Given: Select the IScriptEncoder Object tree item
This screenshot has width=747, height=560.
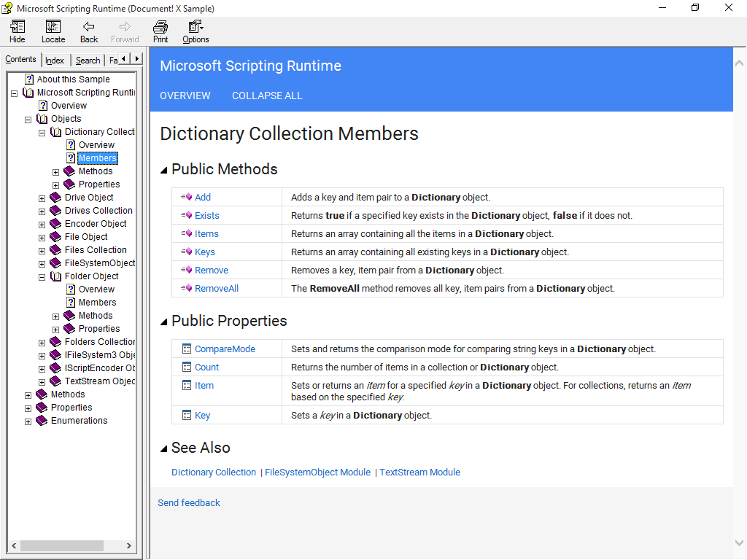Looking at the screenshot, I should (x=100, y=368).
